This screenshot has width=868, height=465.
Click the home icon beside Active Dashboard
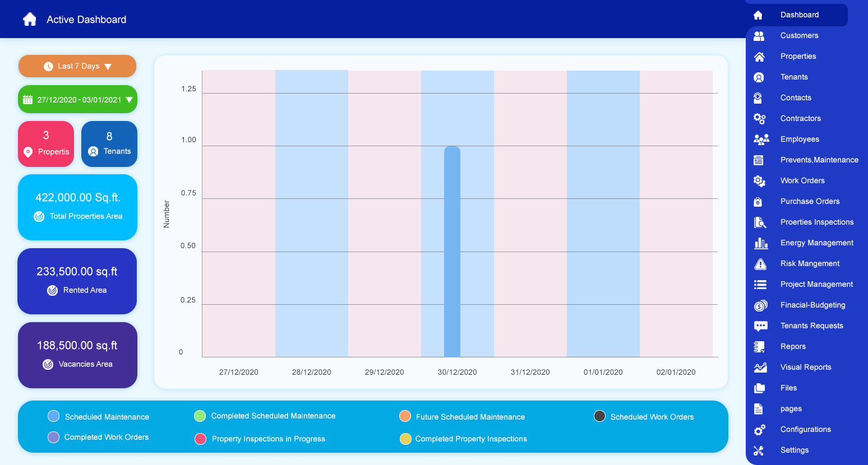(x=30, y=20)
